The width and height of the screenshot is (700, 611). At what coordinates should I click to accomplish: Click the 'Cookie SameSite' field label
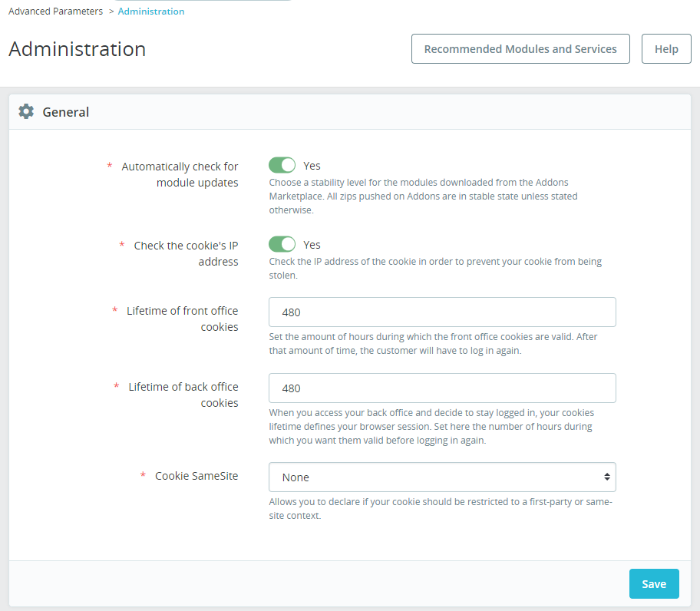(196, 476)
